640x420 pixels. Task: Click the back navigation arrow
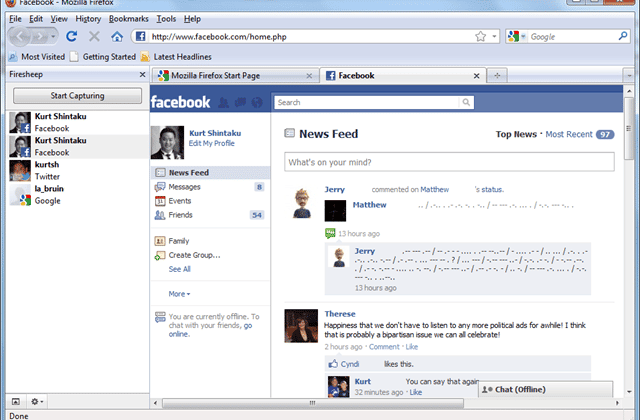[20, 37]
